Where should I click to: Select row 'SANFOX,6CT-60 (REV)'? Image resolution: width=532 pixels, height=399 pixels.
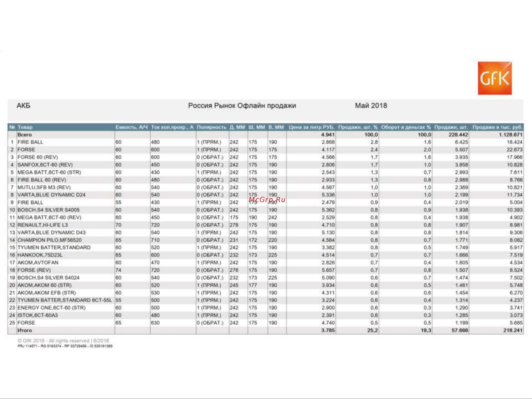266,165
